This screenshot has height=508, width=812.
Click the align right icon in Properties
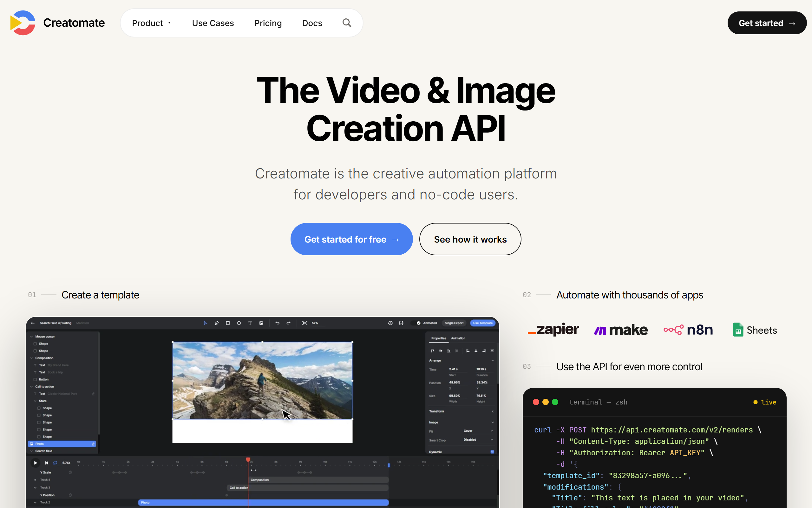[484, 351]
